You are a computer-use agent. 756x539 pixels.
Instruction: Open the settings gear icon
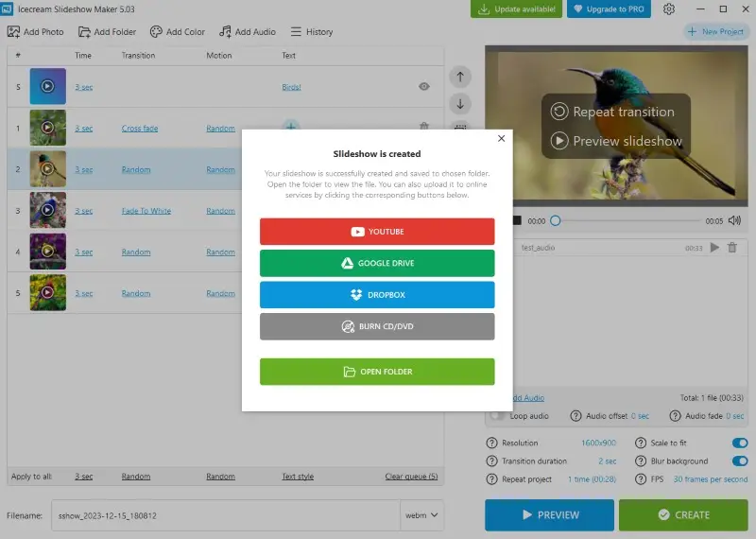(669, 9)
